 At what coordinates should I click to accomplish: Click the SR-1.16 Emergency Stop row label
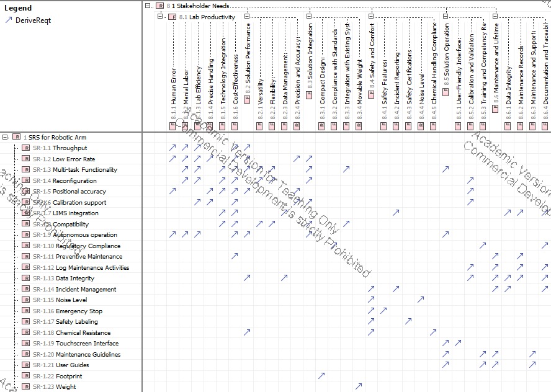click(x=68, y=311)
